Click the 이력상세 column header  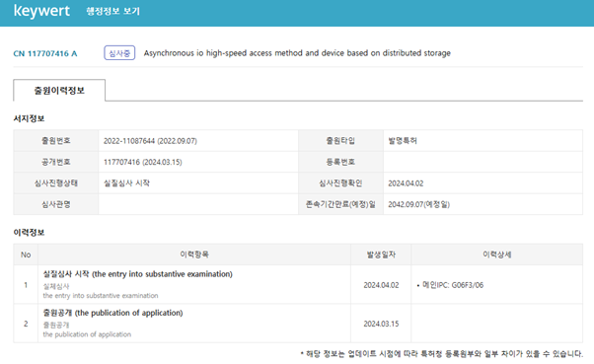coord(497,255)
